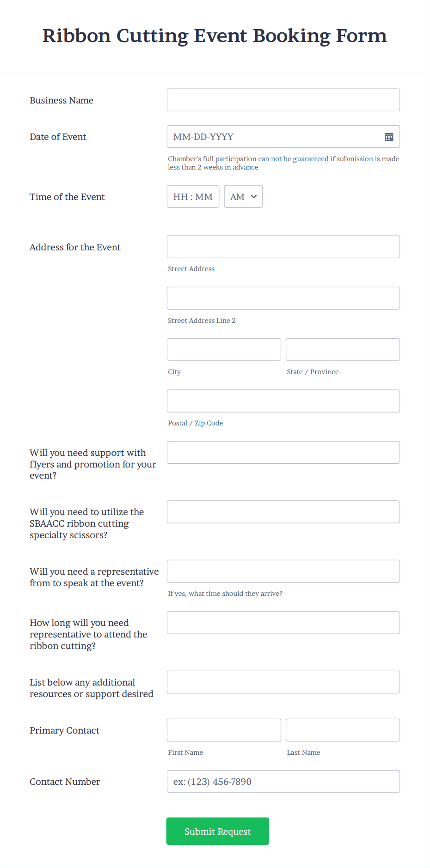Select the First Name field under Primary Contact
Screen dimensions: 430x868
(x=223, y=730)
